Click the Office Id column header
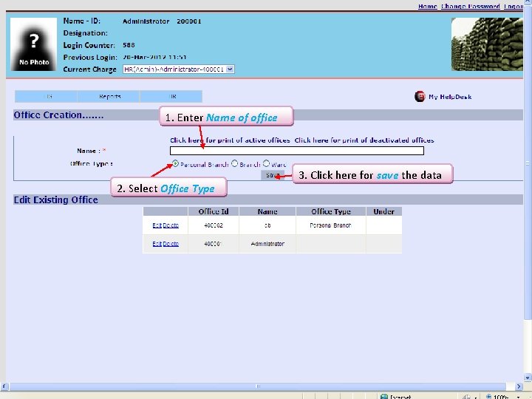 214,212
